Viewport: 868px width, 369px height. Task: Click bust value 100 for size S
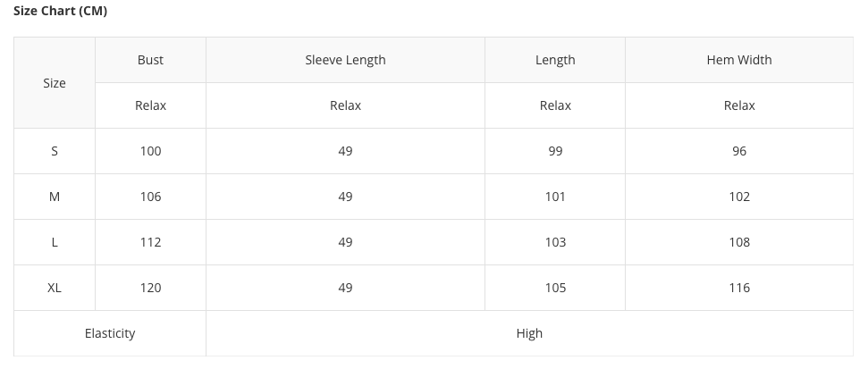point(150,151)
